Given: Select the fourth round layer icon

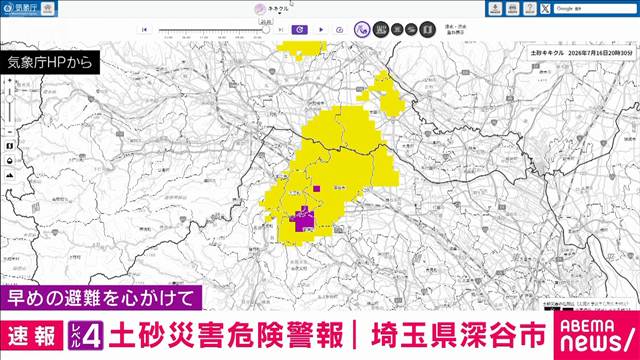Looking at the screenshot, I should point(411,29).
